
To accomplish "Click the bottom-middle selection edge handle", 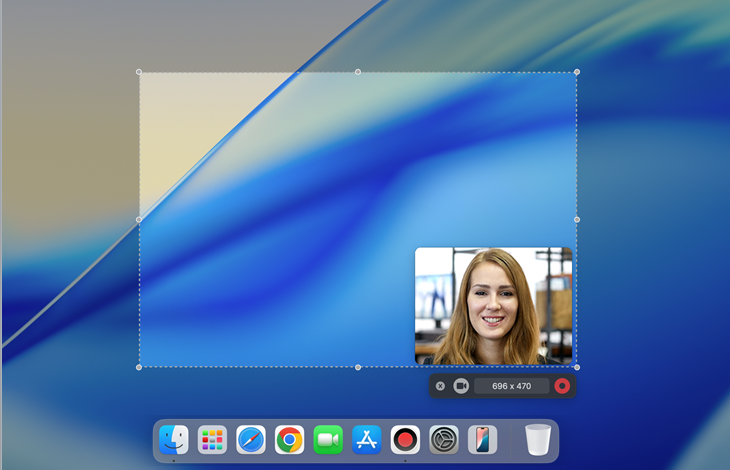I will pos(358,368).
